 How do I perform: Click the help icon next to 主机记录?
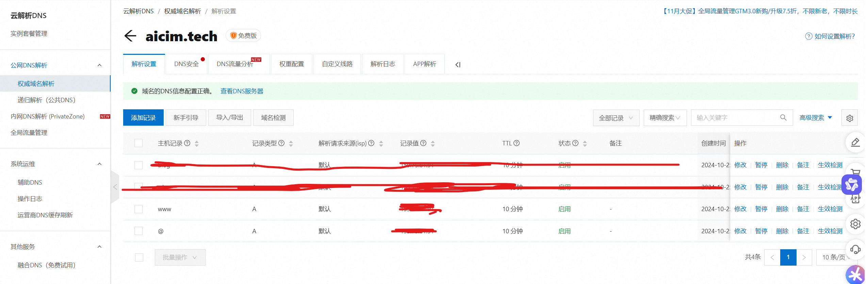click(187, 143)
